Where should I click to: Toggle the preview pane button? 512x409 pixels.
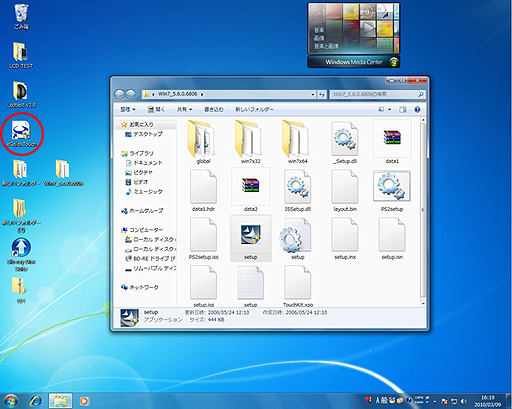[403, 109]
